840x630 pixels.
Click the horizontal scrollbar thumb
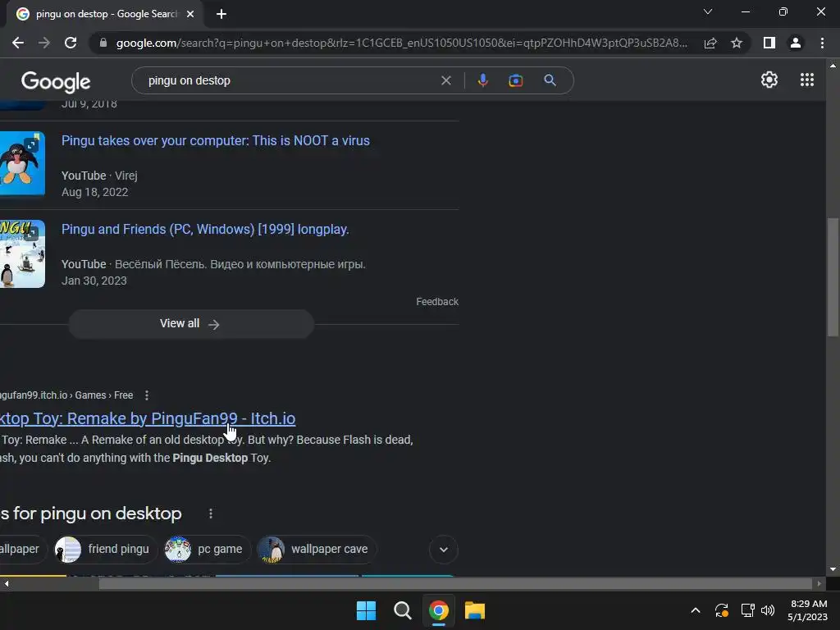tap(455, 584)
